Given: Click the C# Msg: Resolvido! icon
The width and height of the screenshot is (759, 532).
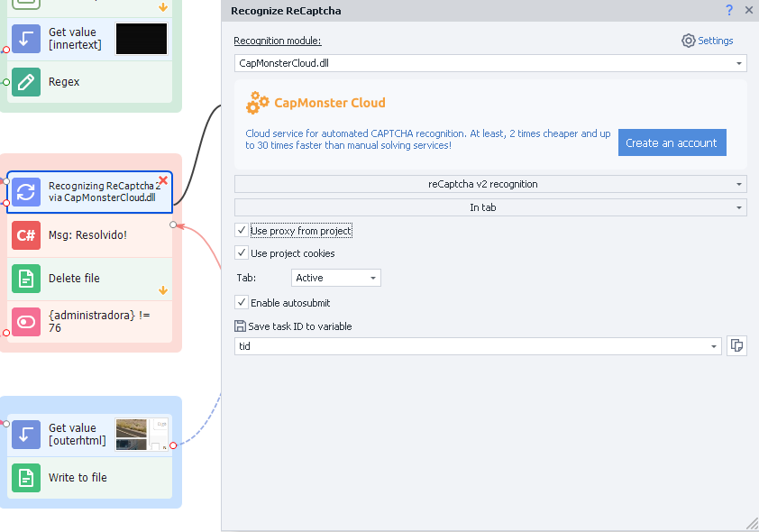Looking at the screenshot, I should tap(26, 235).
